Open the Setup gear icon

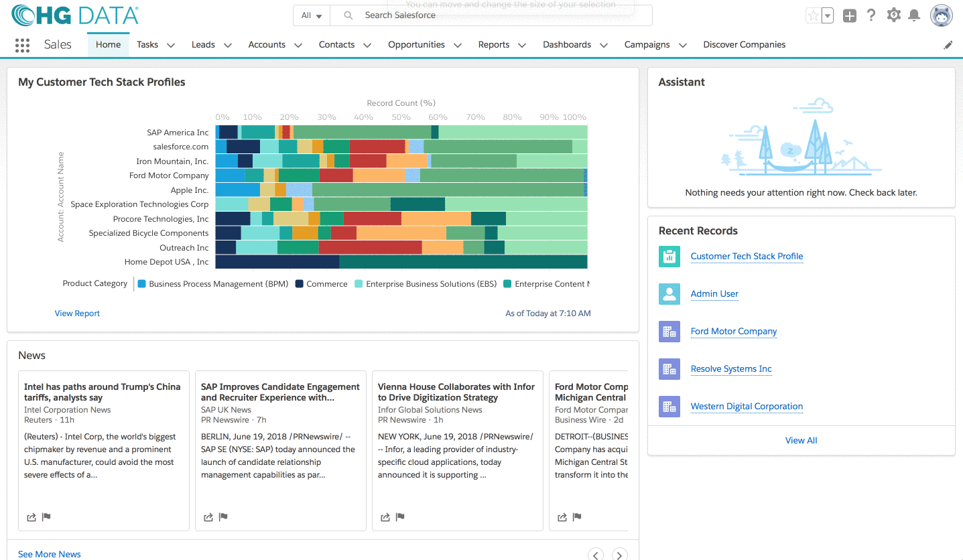(x=893, y=15)
